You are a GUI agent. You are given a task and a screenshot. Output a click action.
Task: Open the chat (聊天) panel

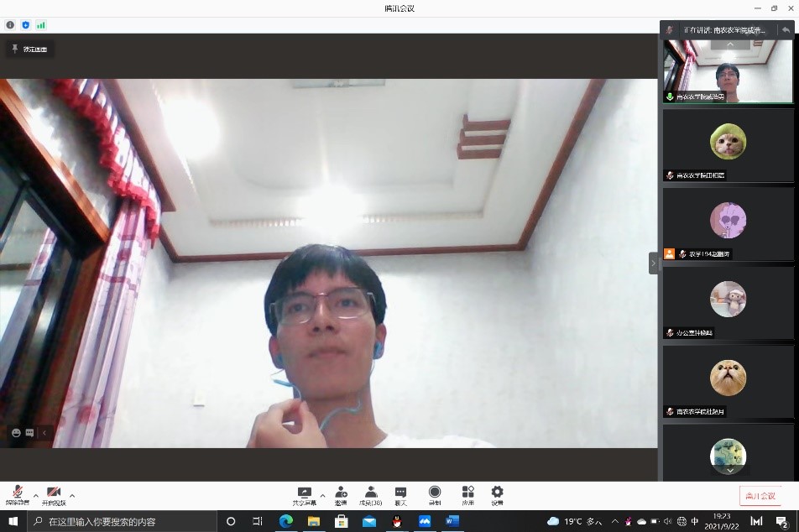tap(400, 495)
